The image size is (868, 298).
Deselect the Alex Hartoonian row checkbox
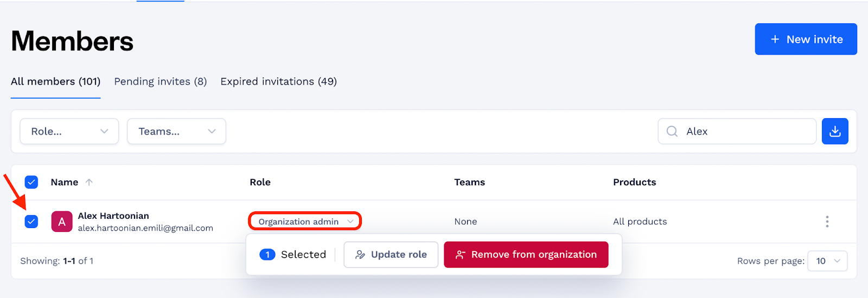tap(31, 222)
